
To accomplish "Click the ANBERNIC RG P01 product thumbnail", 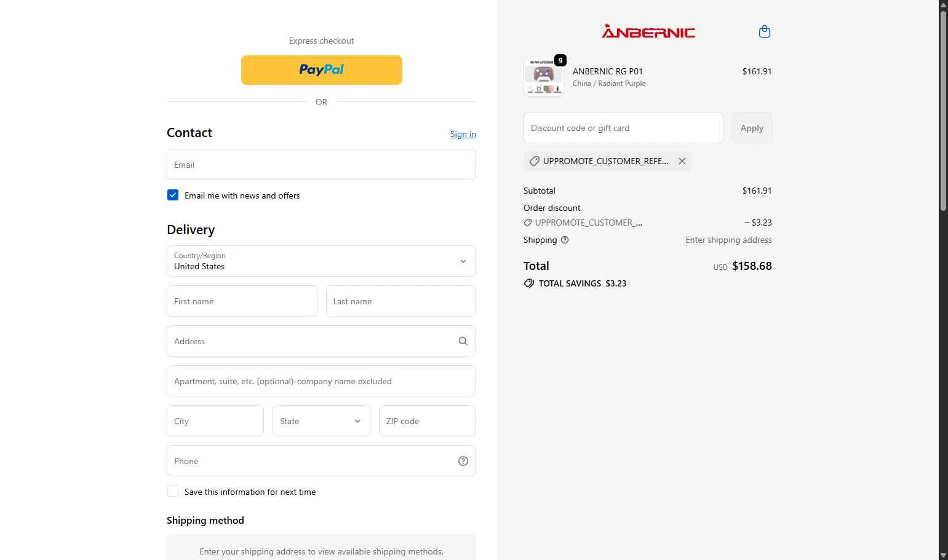I will pyautogui.click(x=543, y=77).
